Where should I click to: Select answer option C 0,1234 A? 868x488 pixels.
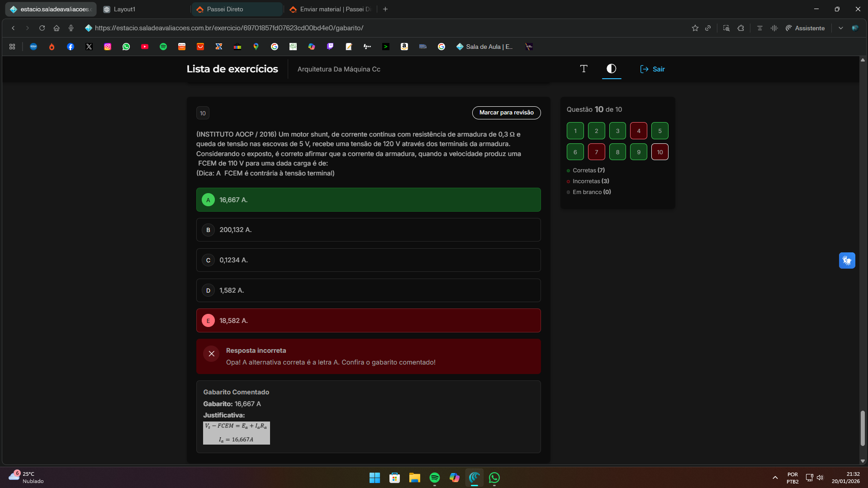(368, 260)
